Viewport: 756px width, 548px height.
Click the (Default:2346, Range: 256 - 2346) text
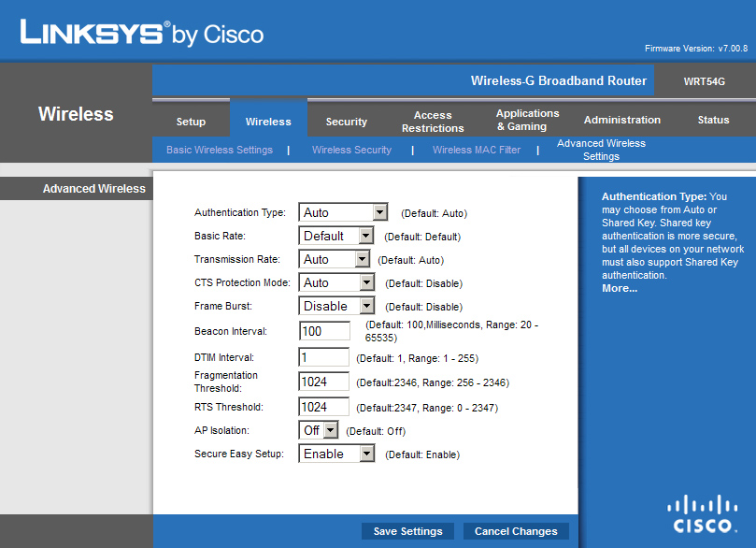433,382
